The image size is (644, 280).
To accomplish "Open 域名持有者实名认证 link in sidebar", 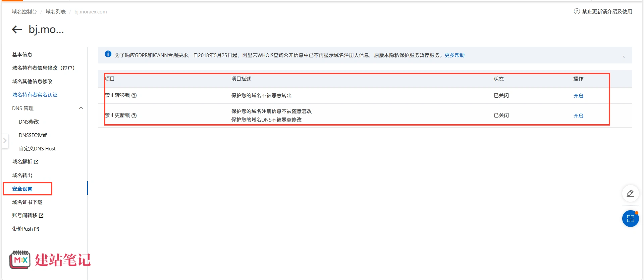I will point(35,95).
